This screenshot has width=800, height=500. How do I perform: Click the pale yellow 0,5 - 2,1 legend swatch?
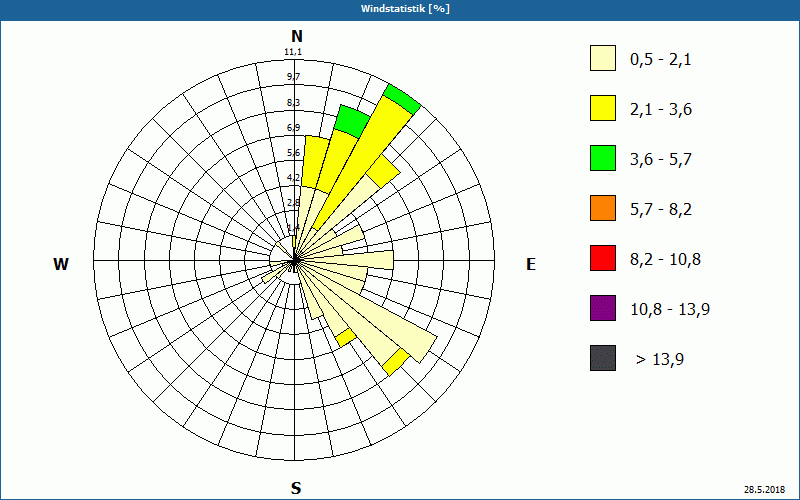[x=603, y=58]
